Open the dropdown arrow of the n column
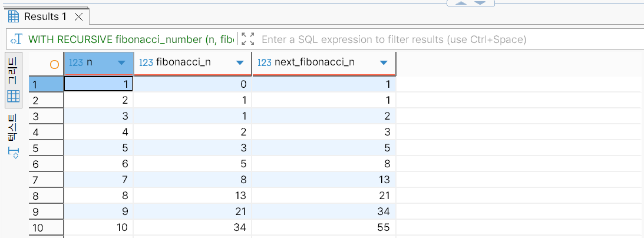This screenshot has width=644, height=238. (x=122, y=63)
